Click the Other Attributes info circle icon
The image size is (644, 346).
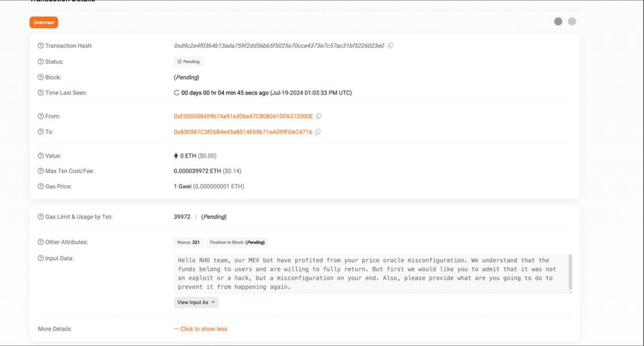tap(41, 242)
